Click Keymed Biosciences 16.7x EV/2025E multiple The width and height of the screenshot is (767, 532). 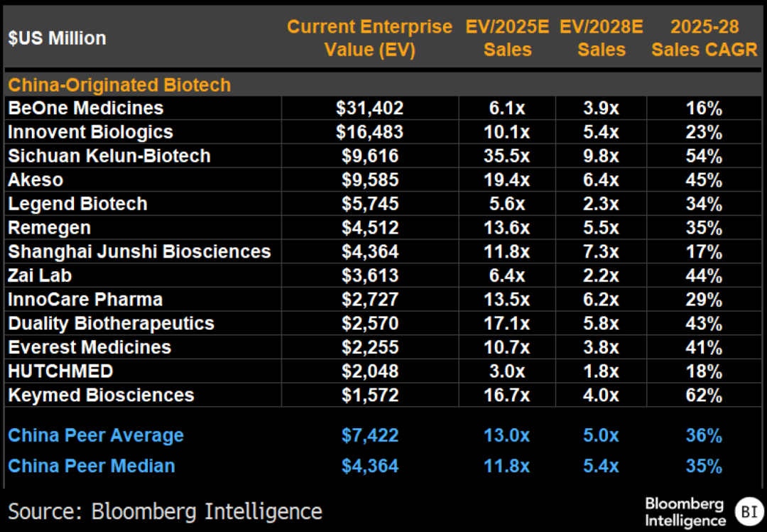coord(507,396)
